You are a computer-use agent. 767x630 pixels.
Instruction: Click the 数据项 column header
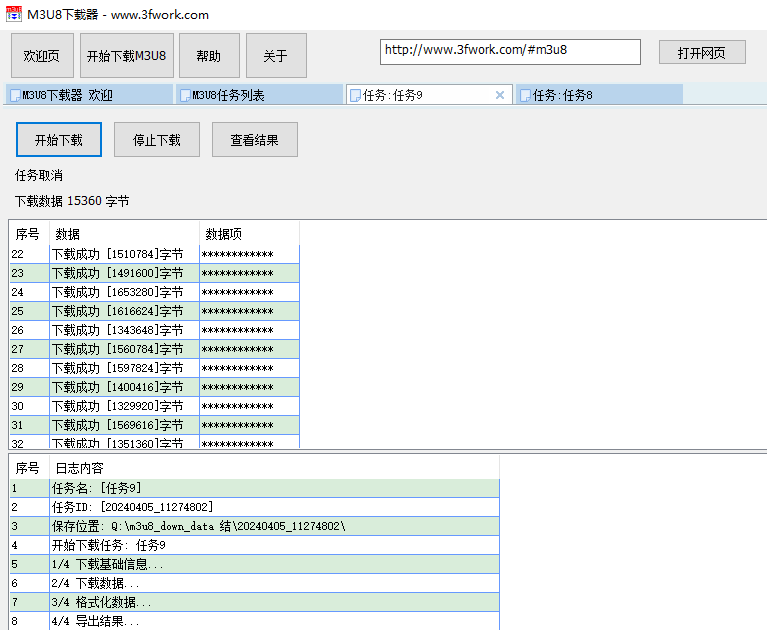pos(224,234)
